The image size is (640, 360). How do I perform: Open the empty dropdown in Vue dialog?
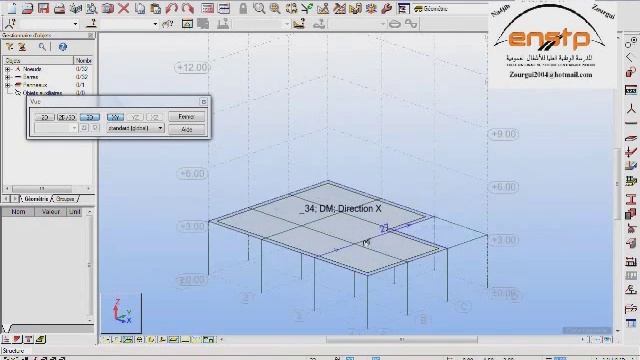tap(56, 128)
